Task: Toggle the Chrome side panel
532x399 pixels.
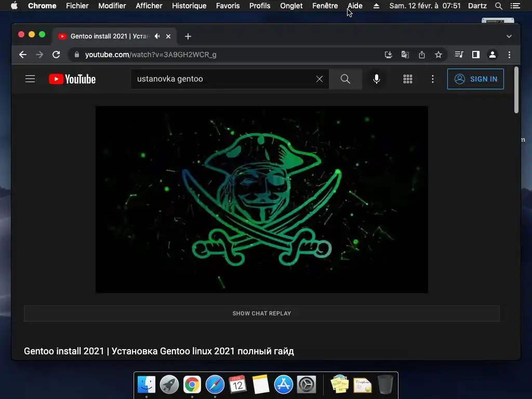Action: (x=476, y=55)
